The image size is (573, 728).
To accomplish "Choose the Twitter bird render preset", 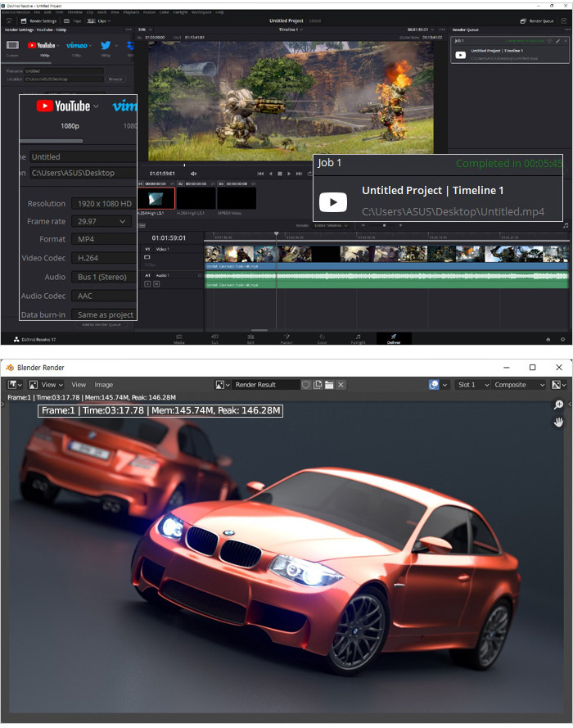I will coord(106,46).
